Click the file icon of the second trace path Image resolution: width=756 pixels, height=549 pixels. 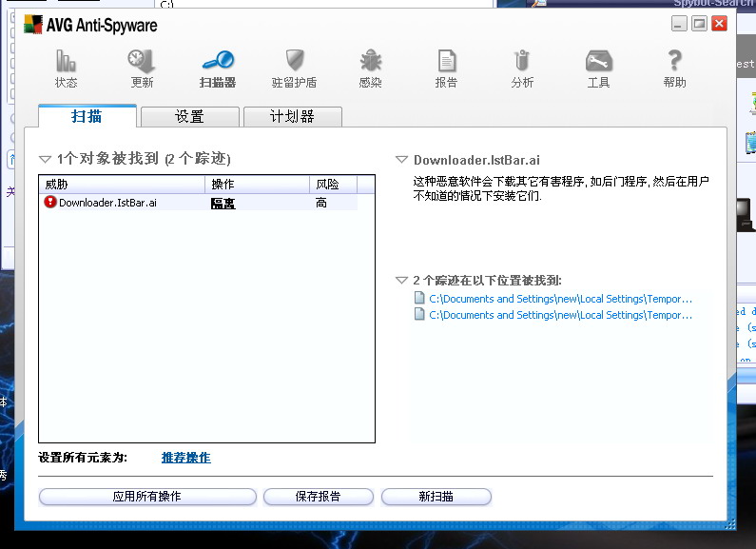(419, 314)
